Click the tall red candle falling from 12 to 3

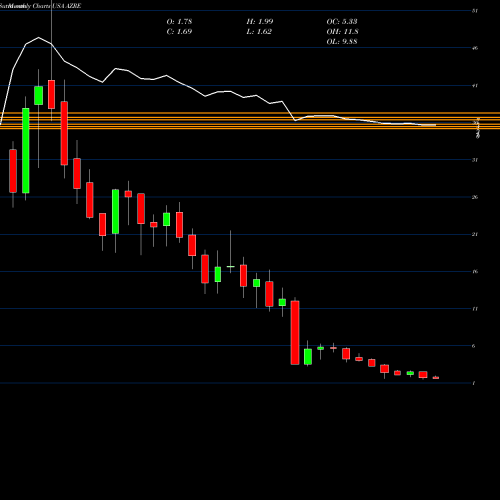click(295, 333)
